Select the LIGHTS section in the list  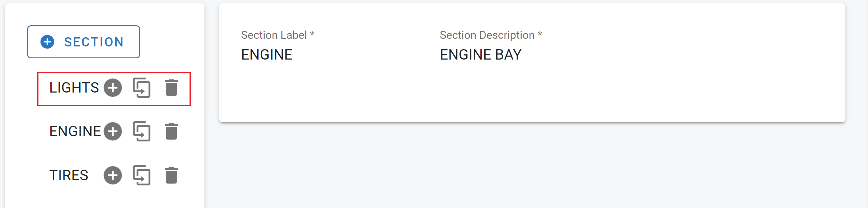click(x=74, y=88)
